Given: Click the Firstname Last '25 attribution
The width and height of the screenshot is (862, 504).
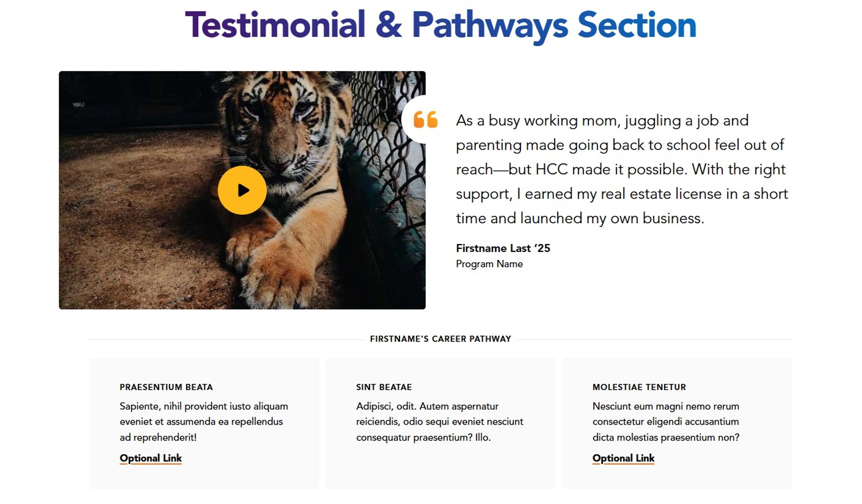Looking at the screenshot, I should [x=503, y=248].
